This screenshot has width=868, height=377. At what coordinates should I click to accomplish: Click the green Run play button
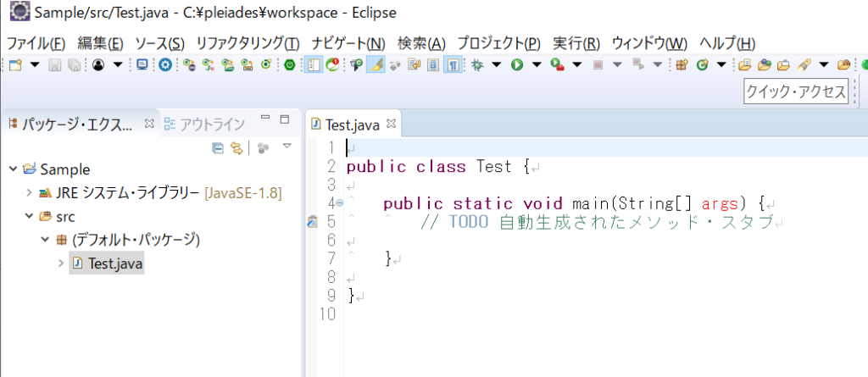(x=517, y=65)
